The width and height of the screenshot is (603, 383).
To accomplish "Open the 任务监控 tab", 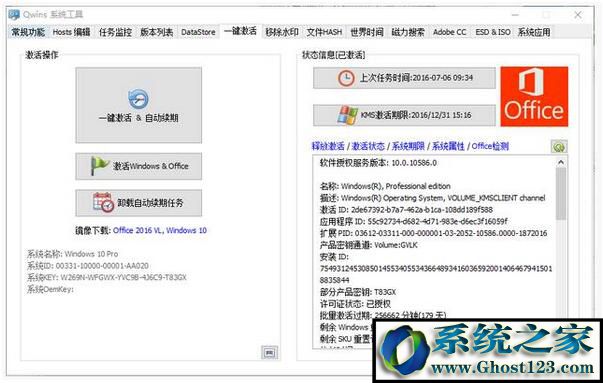I will pos(115,32).
